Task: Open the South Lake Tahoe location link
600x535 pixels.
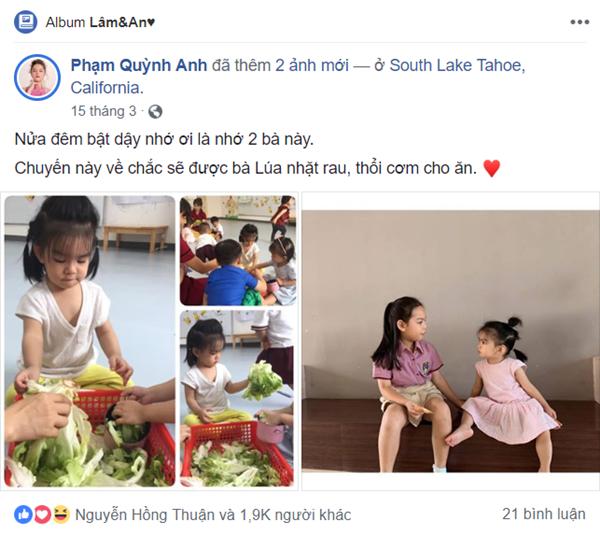Action: tap(457, 65)
